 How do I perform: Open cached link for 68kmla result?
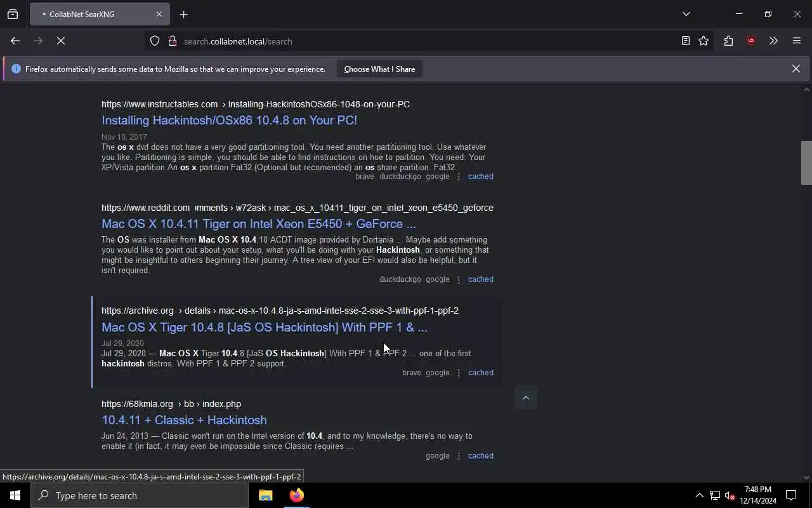point(480,456)
